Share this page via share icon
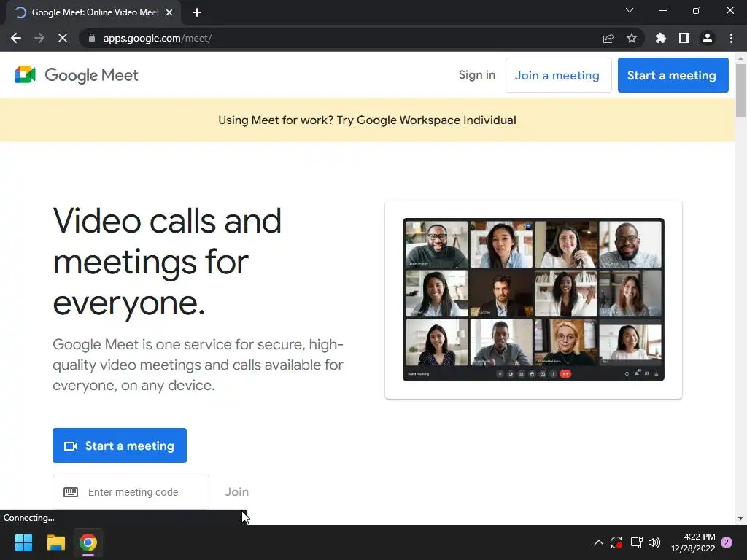The height and width of the screenshot is (560, 747). tap(608, 38)
